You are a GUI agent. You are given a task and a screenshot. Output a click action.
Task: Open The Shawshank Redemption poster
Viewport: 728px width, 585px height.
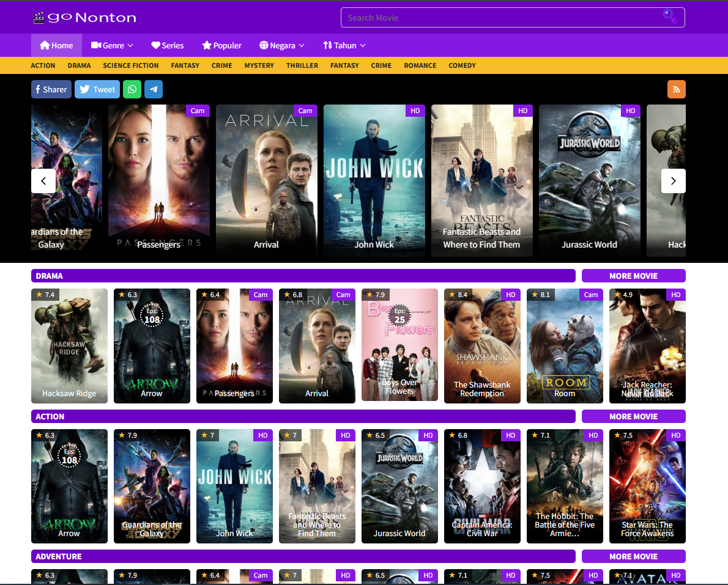482,345
